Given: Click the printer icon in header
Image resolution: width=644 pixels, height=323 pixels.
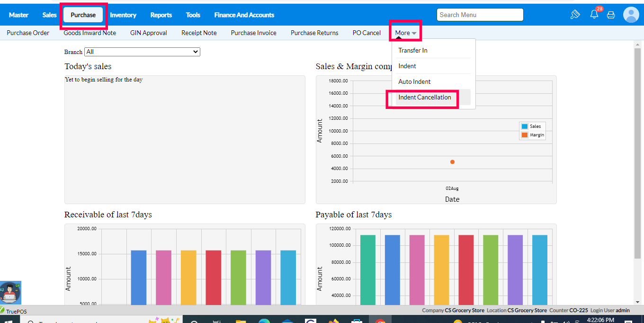Looking at the screenshot, I should tap(611, 15).
